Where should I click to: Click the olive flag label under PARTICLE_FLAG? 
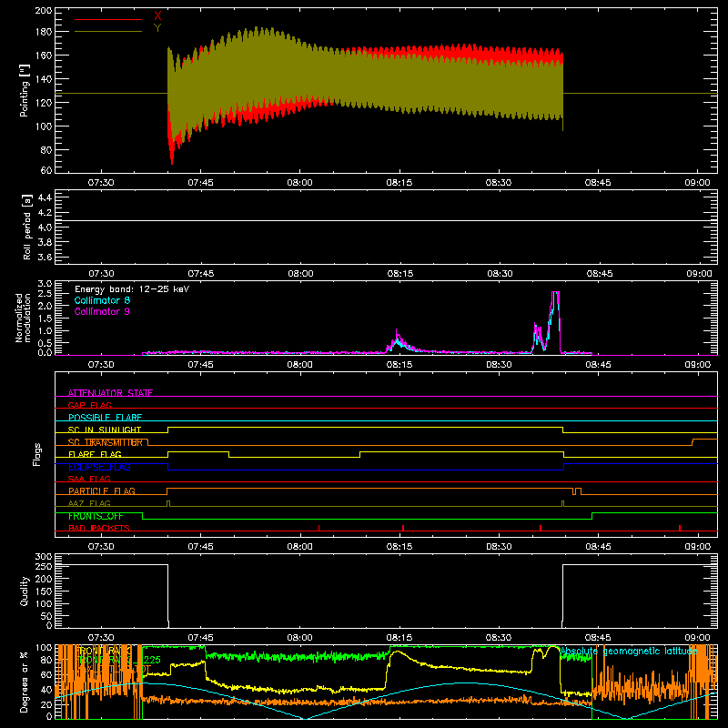click(89, 503)
